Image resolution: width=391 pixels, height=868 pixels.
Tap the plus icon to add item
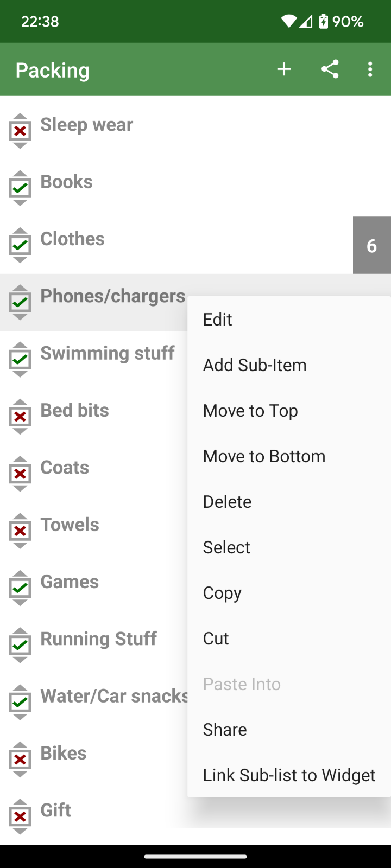click(x=283, y=69)
